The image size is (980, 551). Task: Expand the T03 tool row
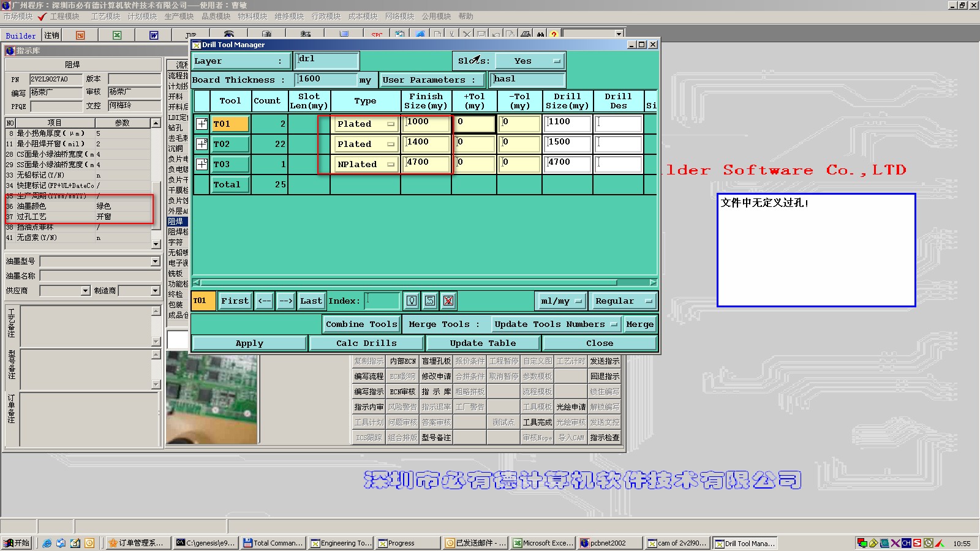[202, 164]
